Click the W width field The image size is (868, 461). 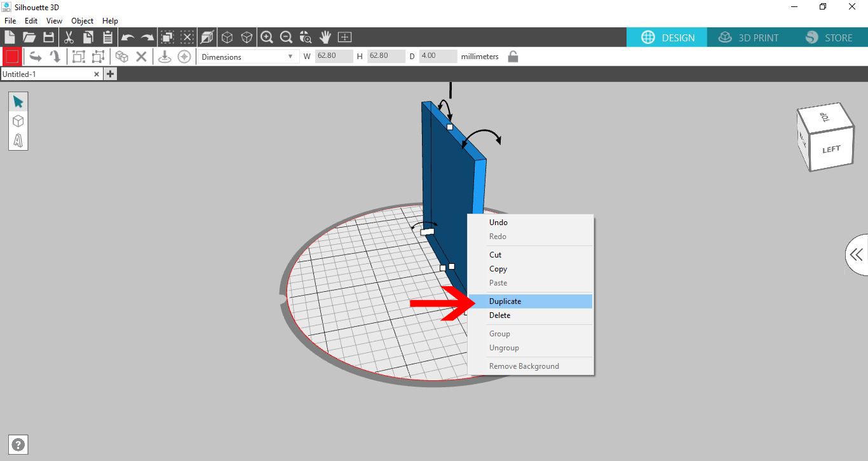[x=334, y=56]
